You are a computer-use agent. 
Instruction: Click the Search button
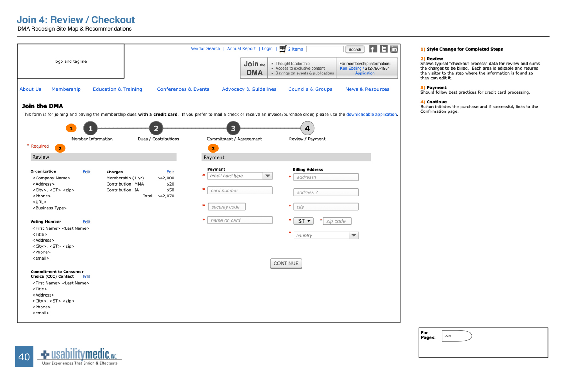click(355, 50)
